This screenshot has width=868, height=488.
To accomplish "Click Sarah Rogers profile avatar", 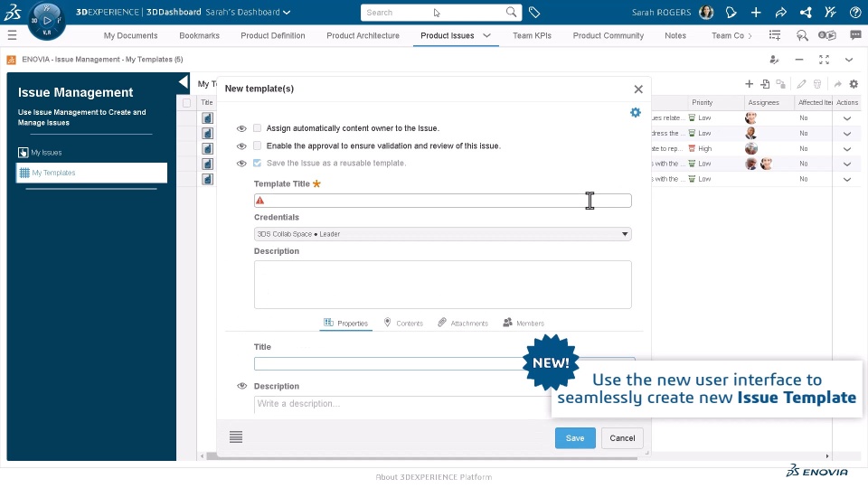I will 706,12.
